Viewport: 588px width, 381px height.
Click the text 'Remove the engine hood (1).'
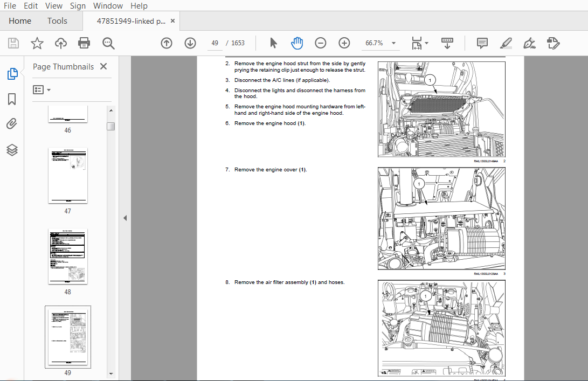[270, 123]
